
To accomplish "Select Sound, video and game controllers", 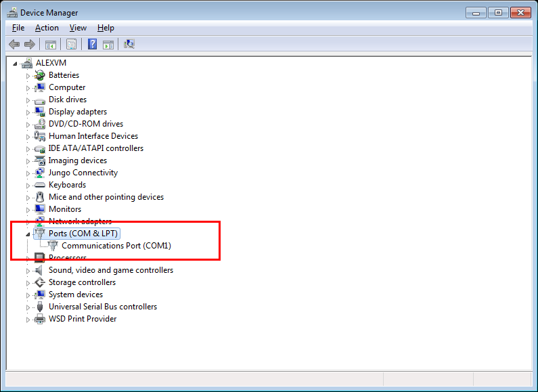I will click(x=110, y=270).
